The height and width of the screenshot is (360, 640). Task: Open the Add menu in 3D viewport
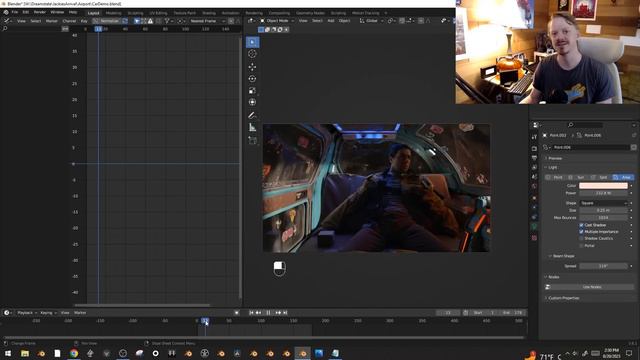pos(331,20)
